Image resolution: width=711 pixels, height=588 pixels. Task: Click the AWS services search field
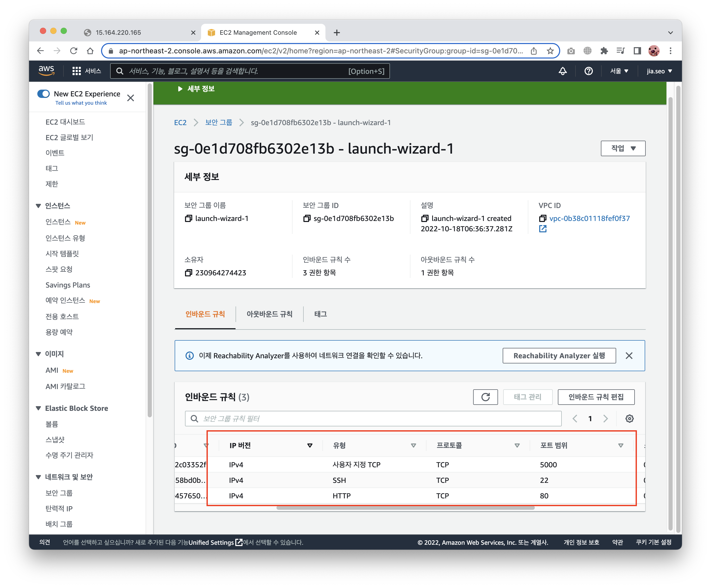tap(250, 71)
